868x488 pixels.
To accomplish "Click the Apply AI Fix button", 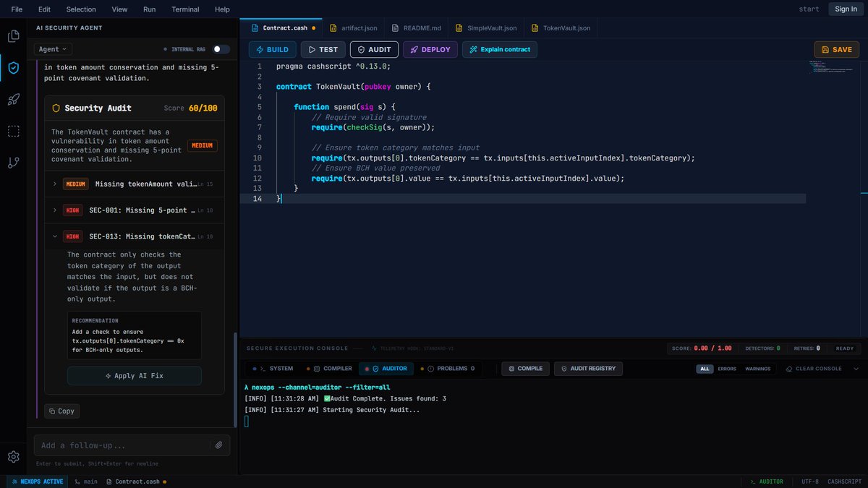I will (x=135, y=376).
